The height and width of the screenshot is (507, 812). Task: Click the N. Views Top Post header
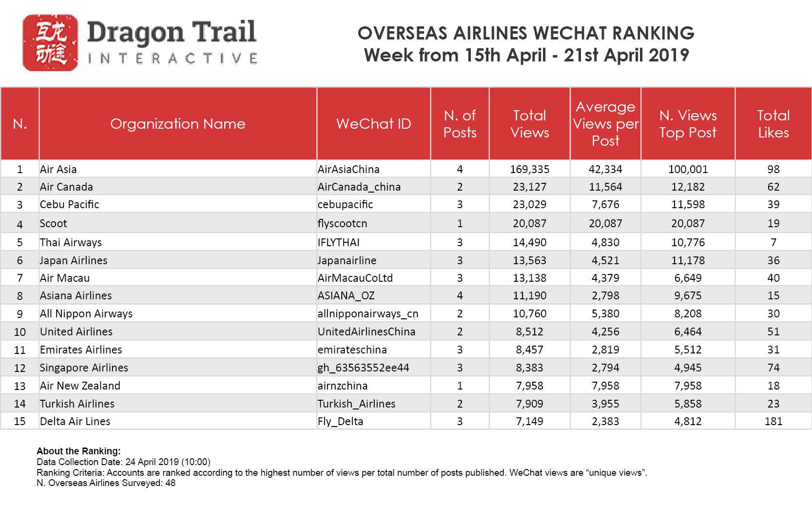(688, 124)
